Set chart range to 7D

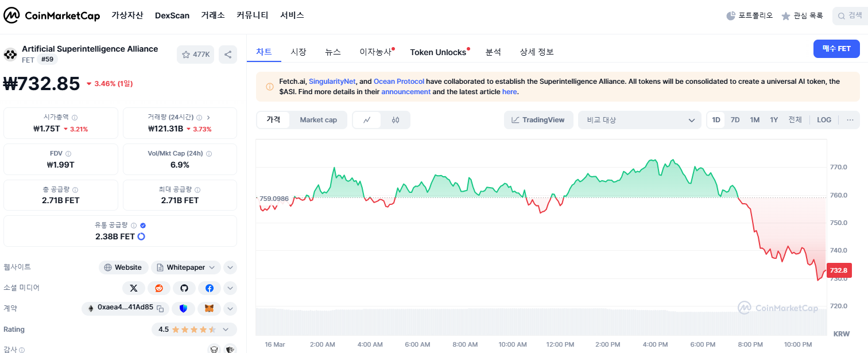click(735, 120)
